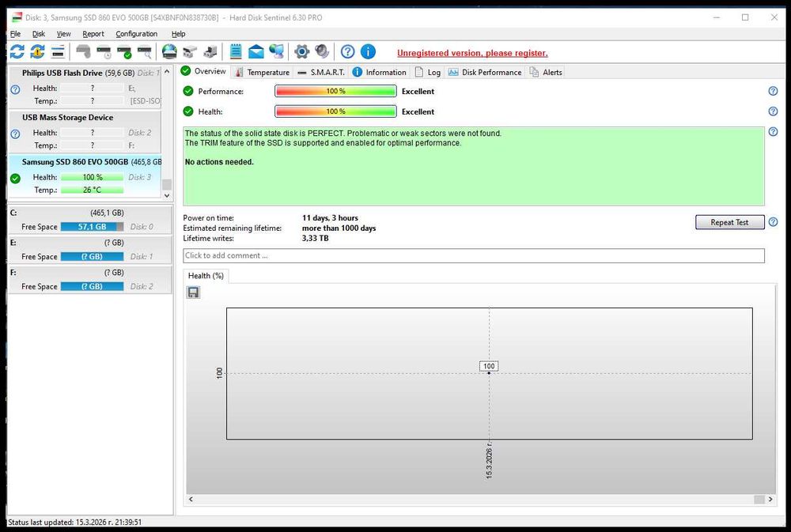
Task: Open the Help menu
Action: [179, 34]
